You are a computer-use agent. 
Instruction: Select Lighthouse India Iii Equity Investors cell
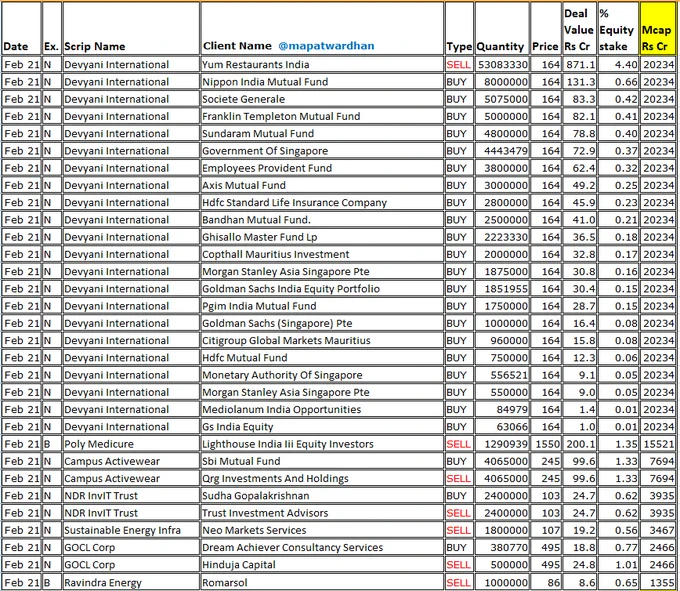pos(322,444)
